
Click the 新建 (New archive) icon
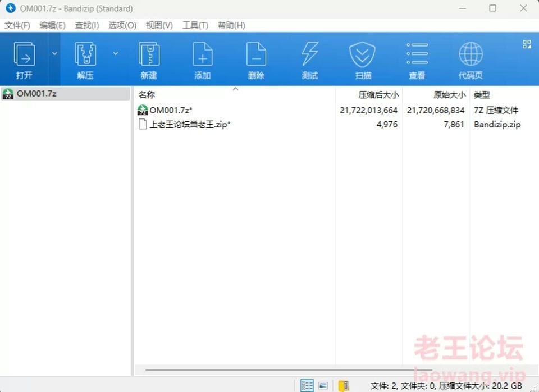point(149,60)
